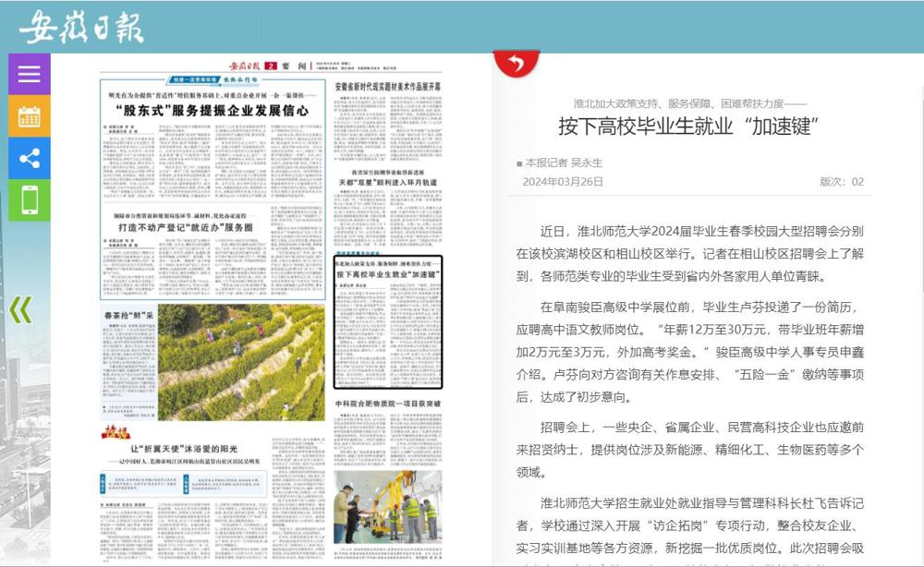This screenshot has height=567, width=924.
Task: Open the 天都"双星"顺利进入环月轨道 article
Action: tap(387, 183)
